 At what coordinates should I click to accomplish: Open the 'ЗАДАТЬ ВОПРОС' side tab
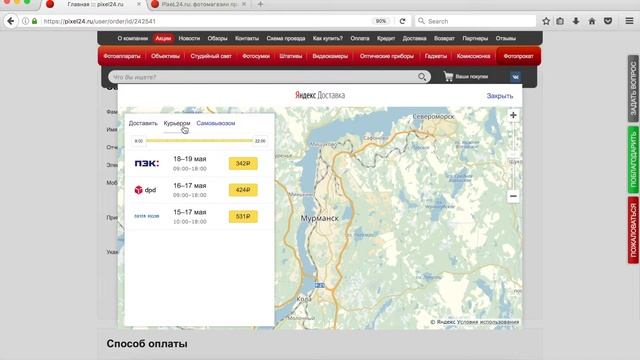click(633, 88)
